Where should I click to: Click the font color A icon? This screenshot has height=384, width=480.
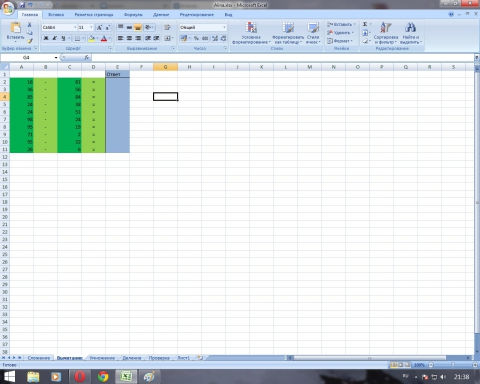click(x=104, y=38)
